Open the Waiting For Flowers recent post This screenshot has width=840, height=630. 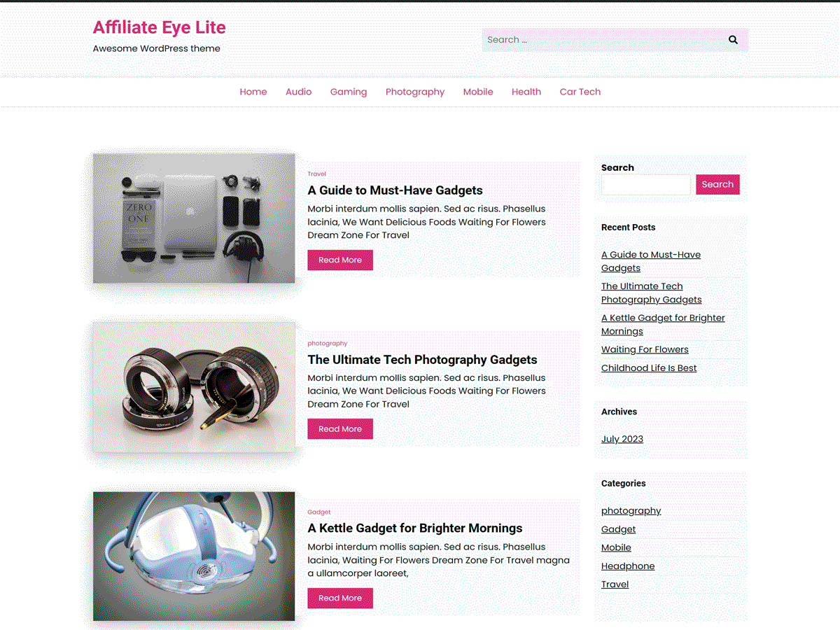(644, 349)
